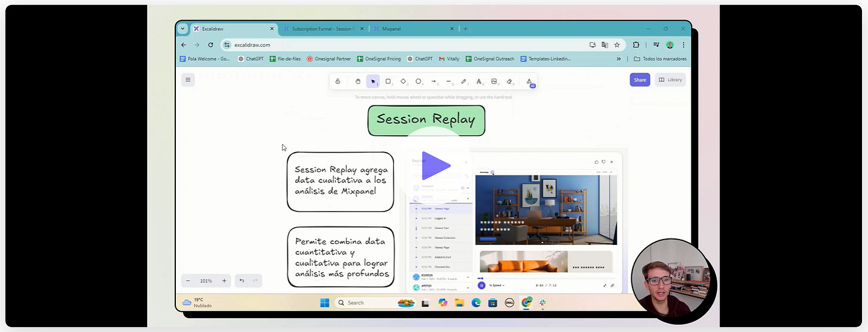
Task: Open the Pola Welcome bookmark
Action: point(205,59)
